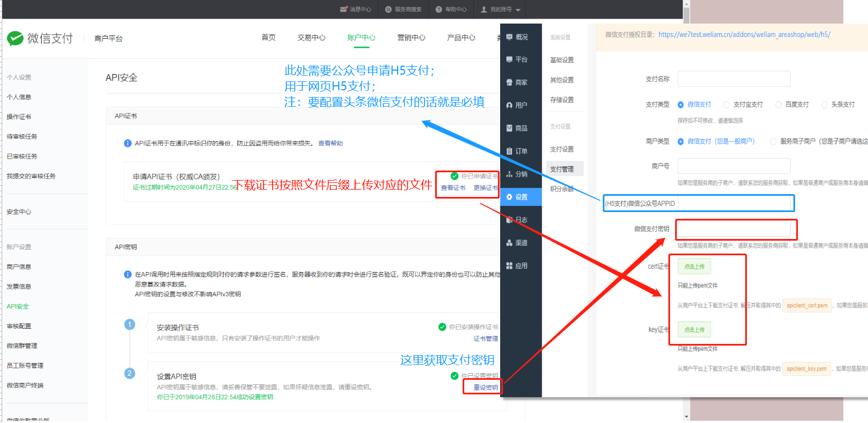Open 交易中心 tab
Viewport: 868px width, 423px height.
pyautogui.click(x=311, y=38)
